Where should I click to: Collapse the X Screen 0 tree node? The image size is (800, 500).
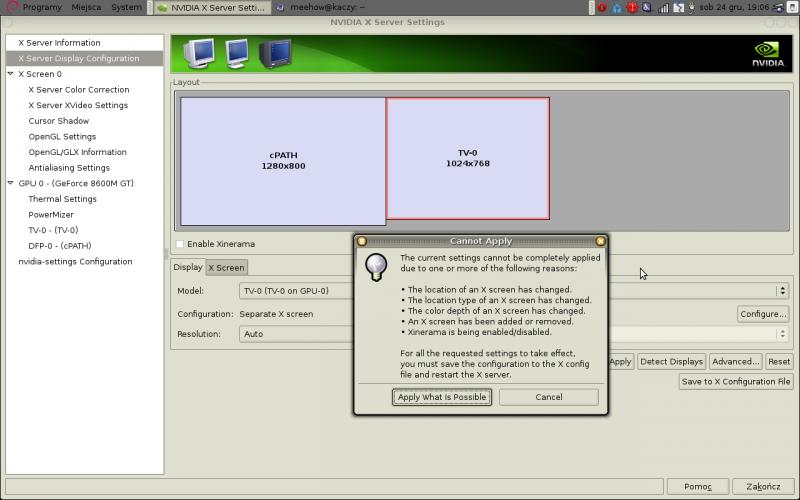point(10,74)
